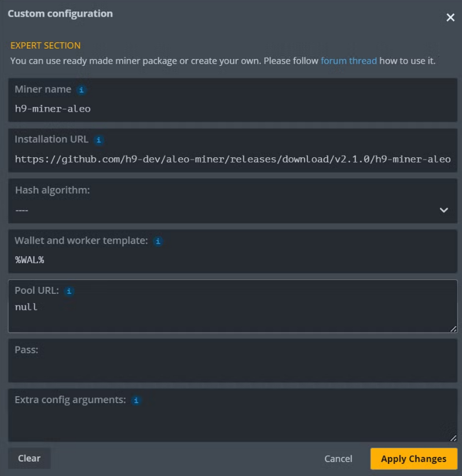Click the info icon beside Miner name
The height and width of the screenshot is (476, 462).
click(x=82, y=90)
